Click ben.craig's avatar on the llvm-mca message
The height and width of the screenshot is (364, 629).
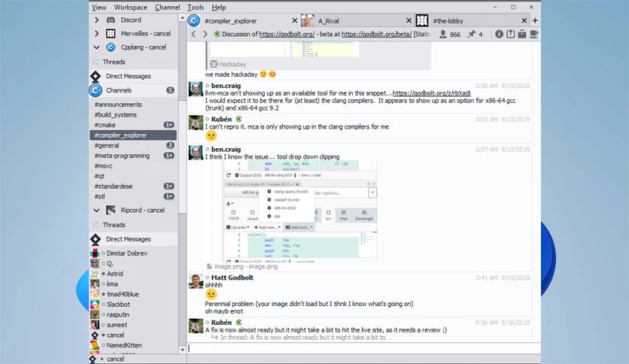coord(196,89)
